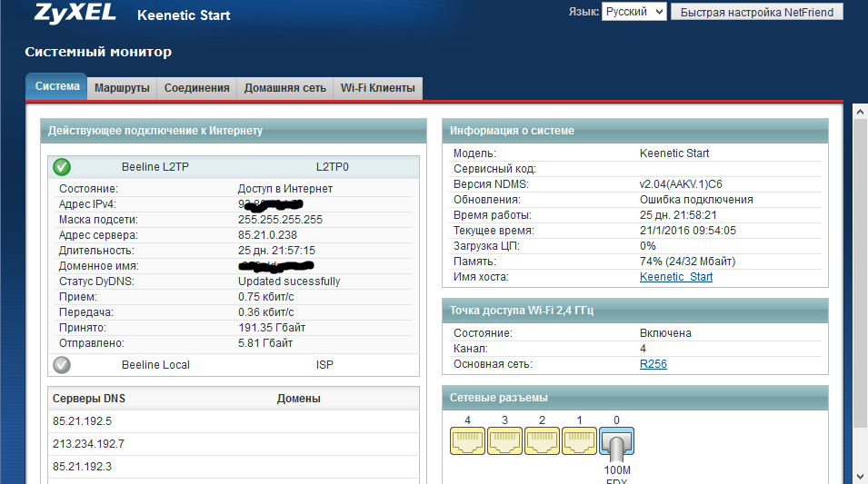Click Сетевые разъемы panel header
The image size is (868, 484).
[x=635, y=398]
